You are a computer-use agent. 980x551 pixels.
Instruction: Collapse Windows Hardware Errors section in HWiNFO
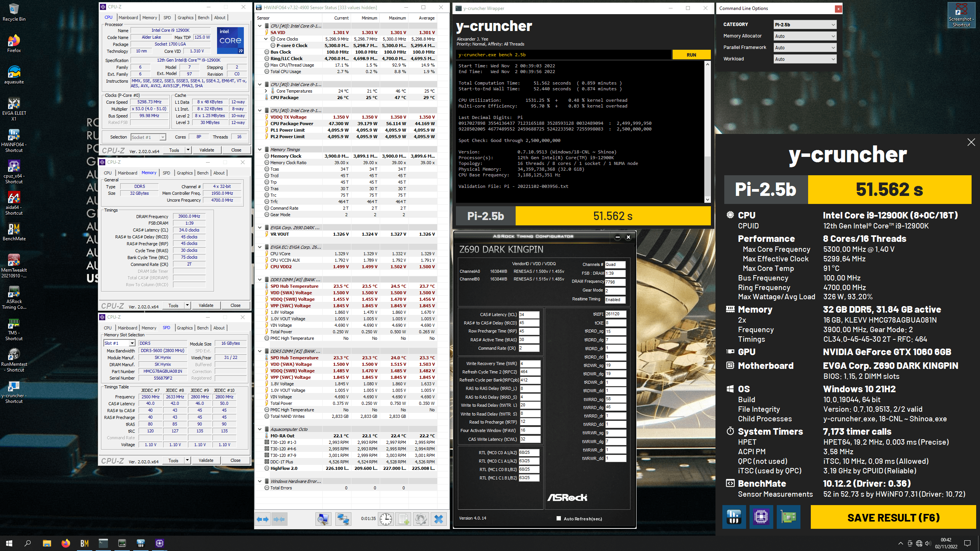(260, 481)
